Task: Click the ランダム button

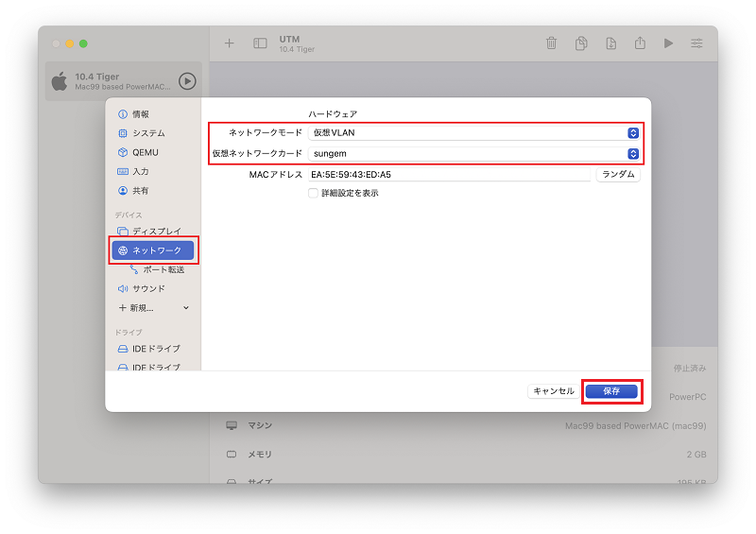Action: tap(618, 174)
